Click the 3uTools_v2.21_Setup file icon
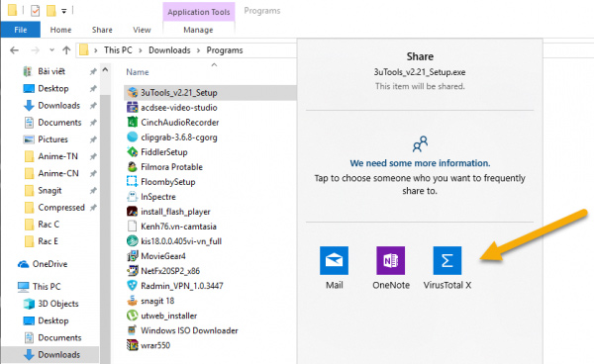This screenshot has height=364, width=594. pyautogui.click(x=133, y=92)
